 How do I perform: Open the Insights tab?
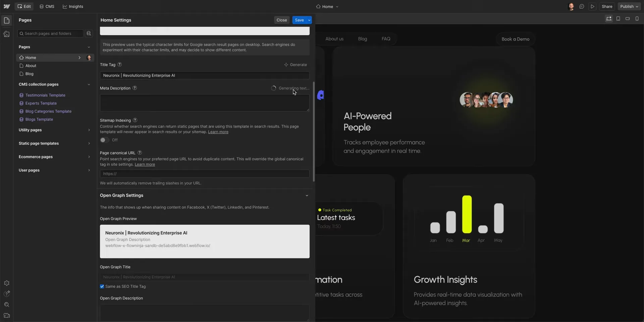coord(73,6)
